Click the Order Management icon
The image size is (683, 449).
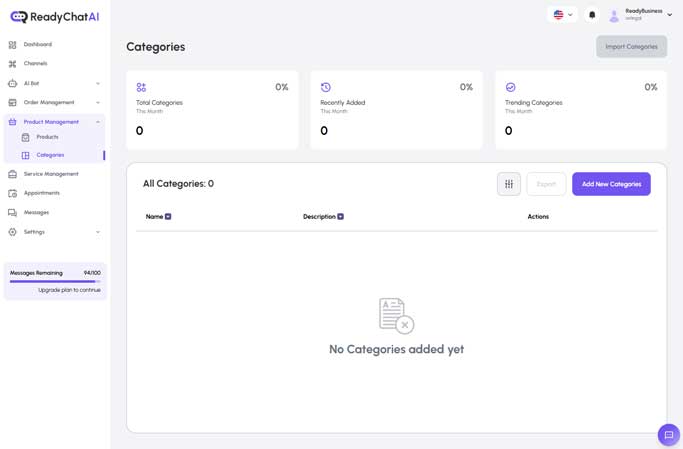point(13,102)
